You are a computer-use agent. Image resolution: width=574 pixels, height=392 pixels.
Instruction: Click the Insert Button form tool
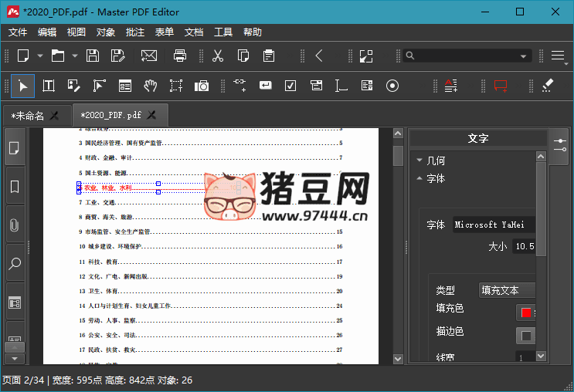[x=266, y=85]
